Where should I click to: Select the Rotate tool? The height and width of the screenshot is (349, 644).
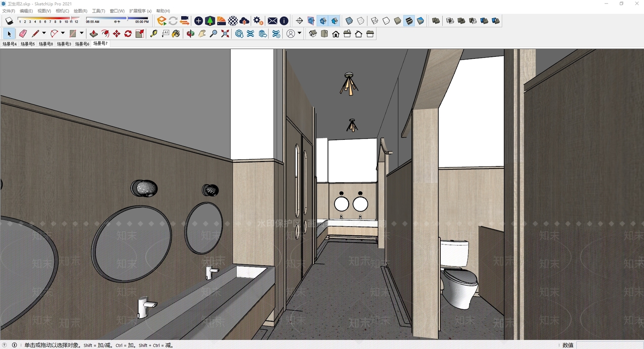pyautogui.click(x=128, y=34)
